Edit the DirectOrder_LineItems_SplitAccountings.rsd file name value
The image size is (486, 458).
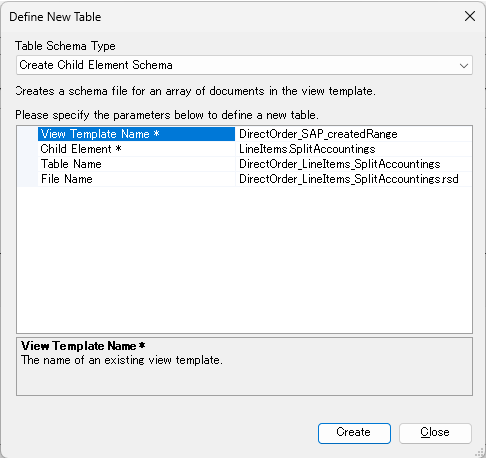[x=354, y=179]
